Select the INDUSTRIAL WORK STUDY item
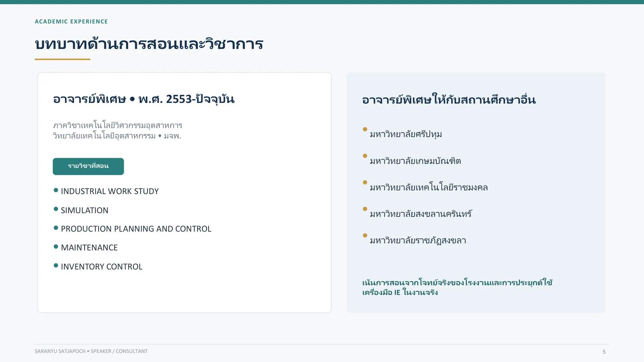644x362 pixels. click(x=110, y=191)
